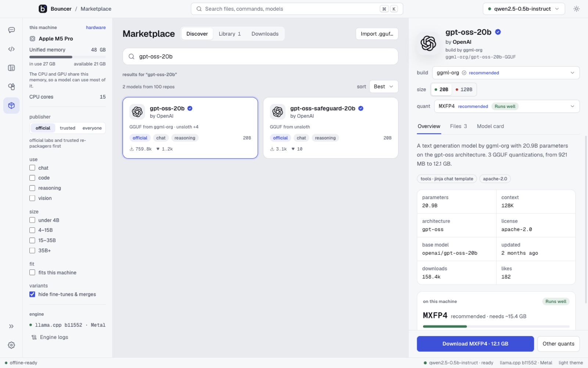Click the Import .gguf button
The height and width of the screenshot is (368, 588).
pos(377,34)
